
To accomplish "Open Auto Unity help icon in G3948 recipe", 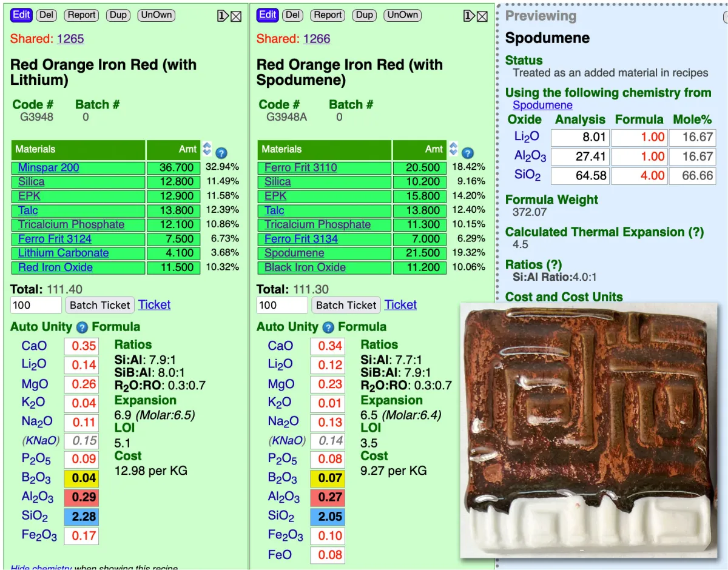I will 83,327.
